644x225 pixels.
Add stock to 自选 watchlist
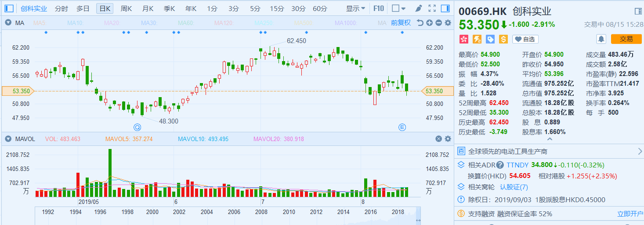tap(525, 39)
